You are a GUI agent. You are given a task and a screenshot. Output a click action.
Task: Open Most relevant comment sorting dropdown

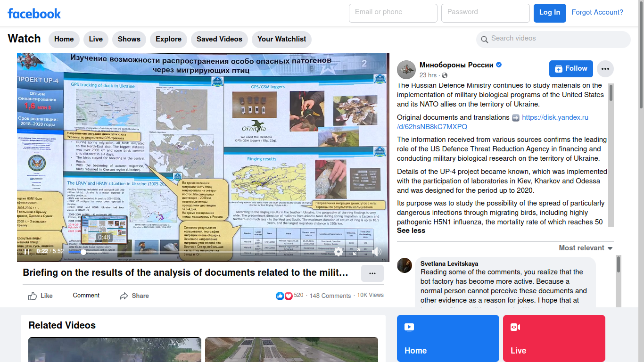click(x=586, y=248)
